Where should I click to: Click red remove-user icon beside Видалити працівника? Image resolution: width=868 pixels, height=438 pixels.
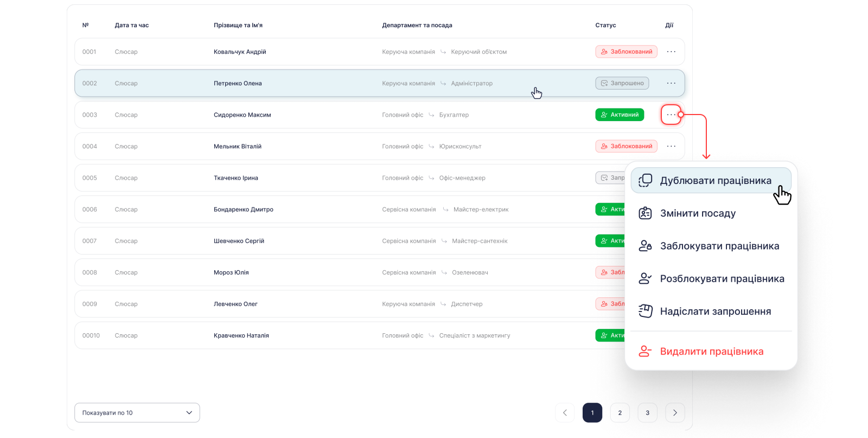point(645,351)
